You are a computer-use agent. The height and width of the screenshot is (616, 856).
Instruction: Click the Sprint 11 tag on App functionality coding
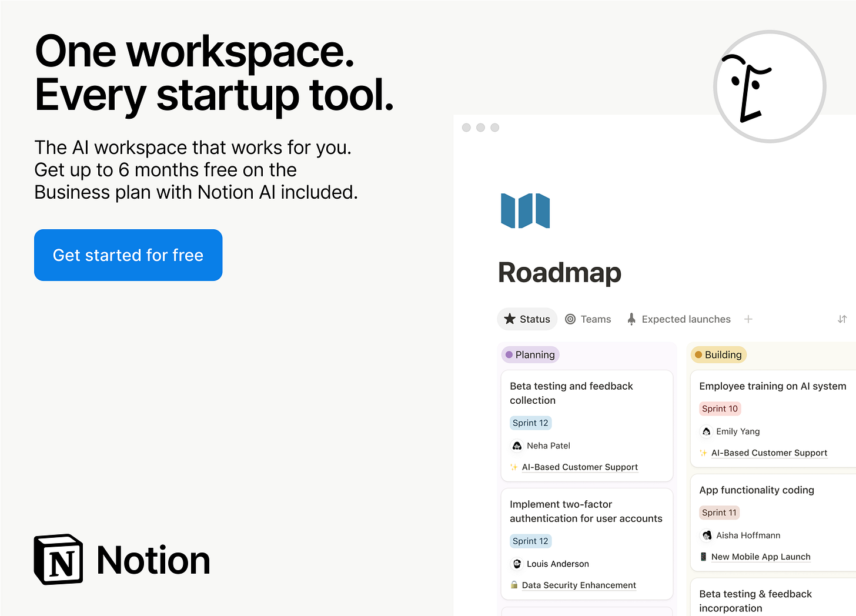click(719, 513)
